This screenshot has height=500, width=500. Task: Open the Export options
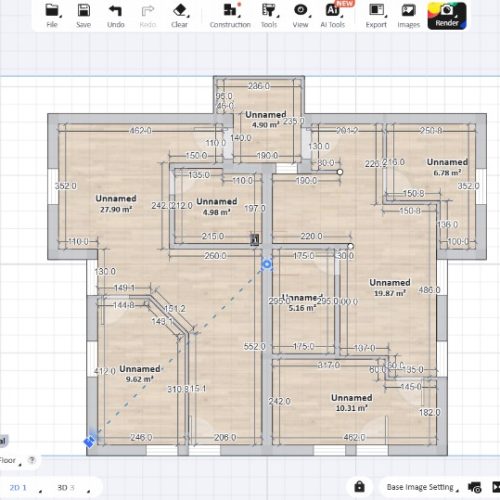[x=376, y=16]
